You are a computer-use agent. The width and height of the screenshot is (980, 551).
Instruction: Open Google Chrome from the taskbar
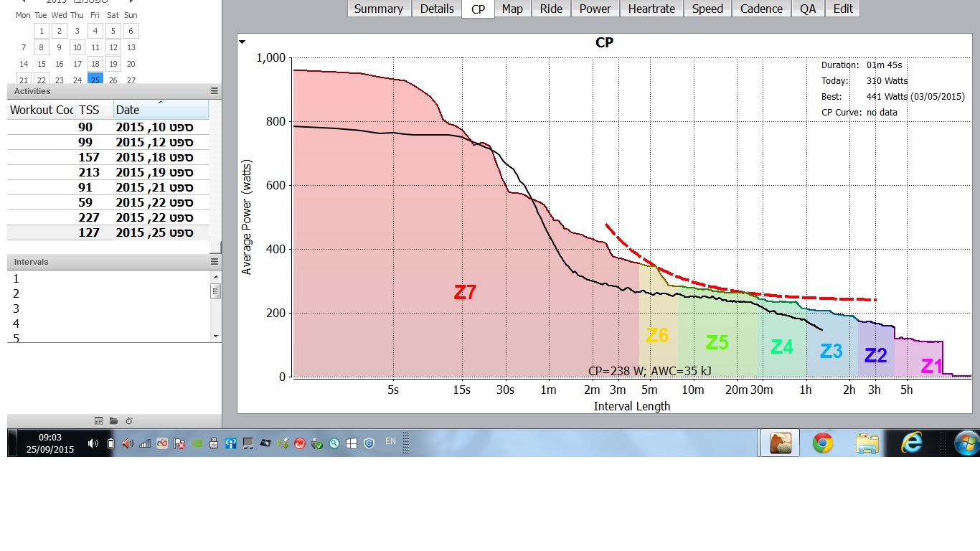click(823, 443)
